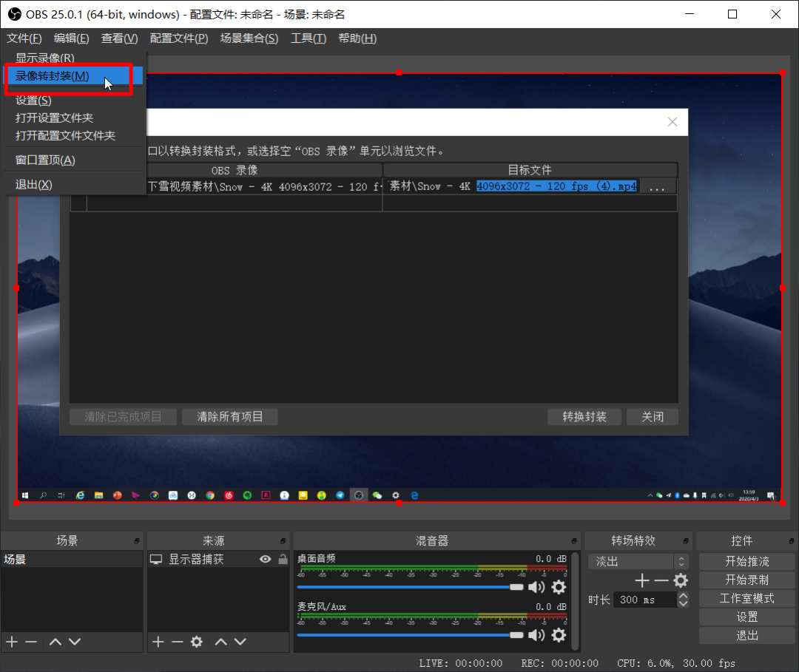
Task: Mute the 桌面音频 channel
Action: 536,587
